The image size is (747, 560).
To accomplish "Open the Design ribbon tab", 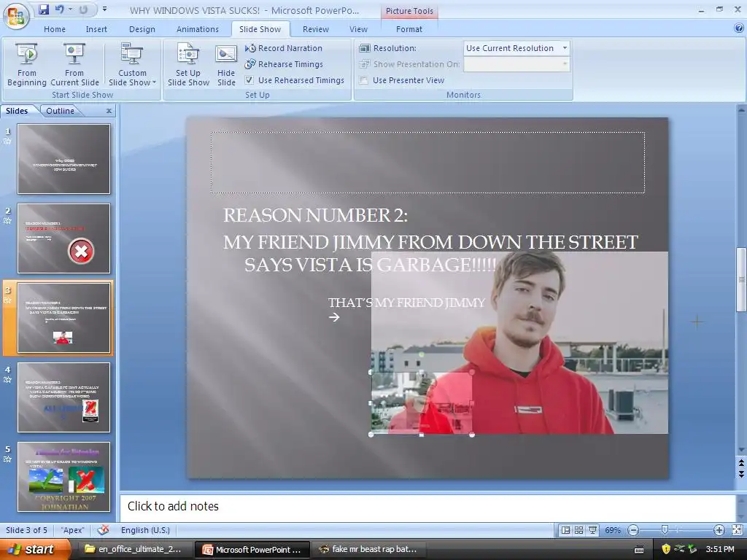I will click(142, 29).
